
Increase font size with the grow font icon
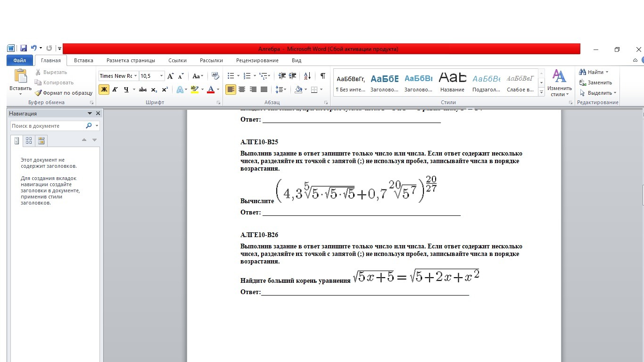pos(171,76)
